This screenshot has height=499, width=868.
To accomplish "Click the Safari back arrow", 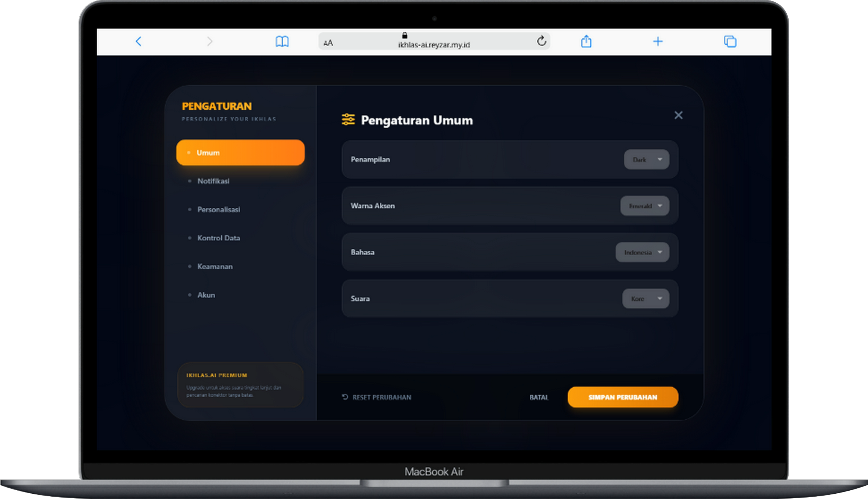I will (x=139, y=41).
